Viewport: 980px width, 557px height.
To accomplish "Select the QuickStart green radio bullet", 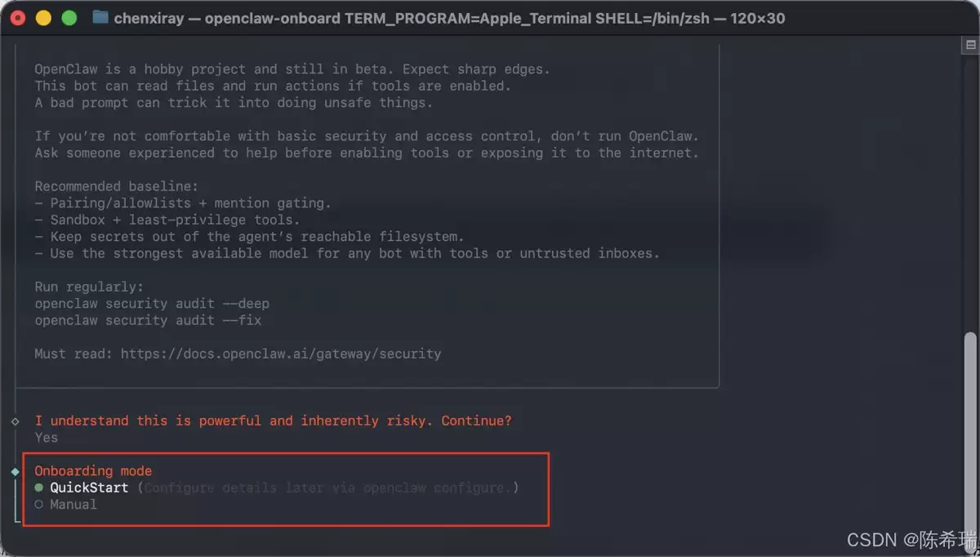I will (38, 488).
